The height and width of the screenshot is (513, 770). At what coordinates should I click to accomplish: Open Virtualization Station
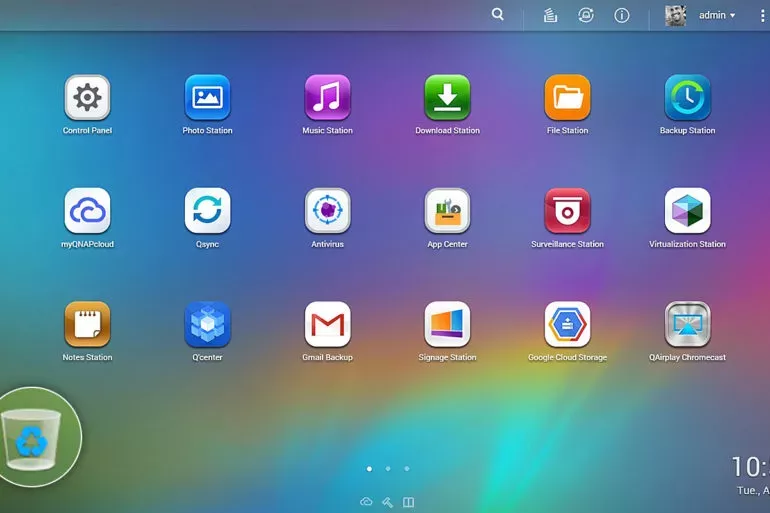(x=687, y=211)
